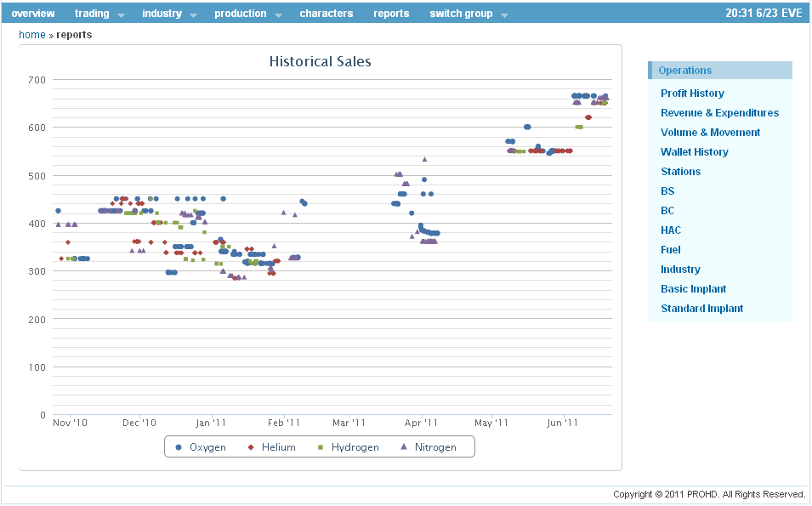Expand the industry dropdown arrow
The height and width of the screenshot is (506, 812).
point(193,15)
